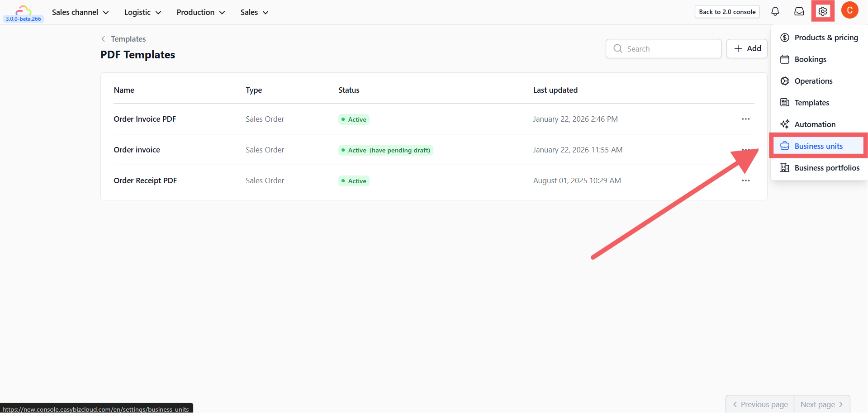Click the 'have pending draft' status badge
The height and width of the screenshot is (413, 868).
386,150
